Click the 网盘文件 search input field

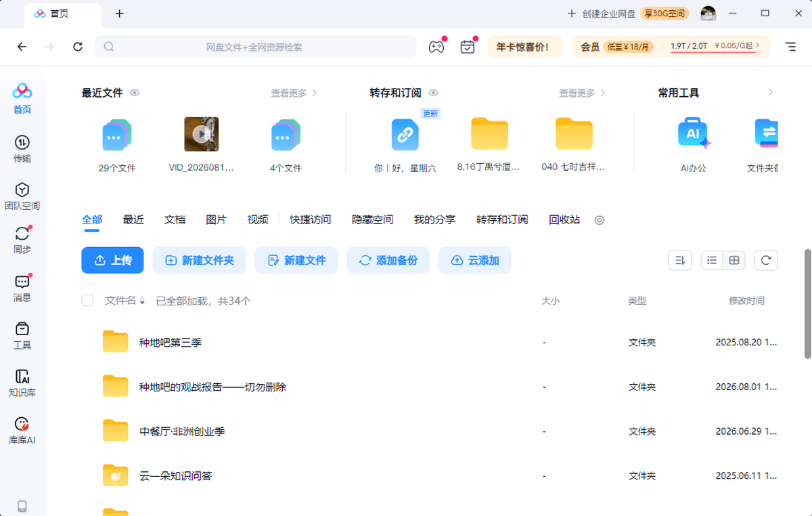click(x=256, y=47)
